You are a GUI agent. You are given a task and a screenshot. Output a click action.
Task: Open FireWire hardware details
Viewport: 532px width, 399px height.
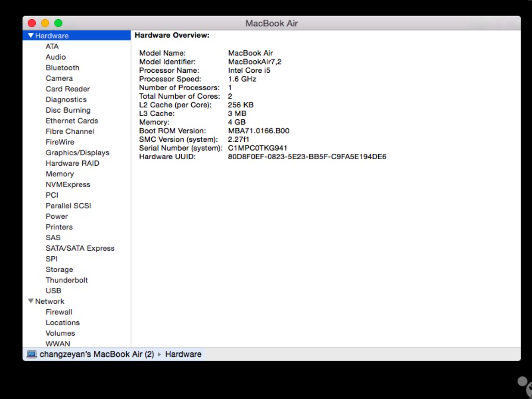(60, 142)
